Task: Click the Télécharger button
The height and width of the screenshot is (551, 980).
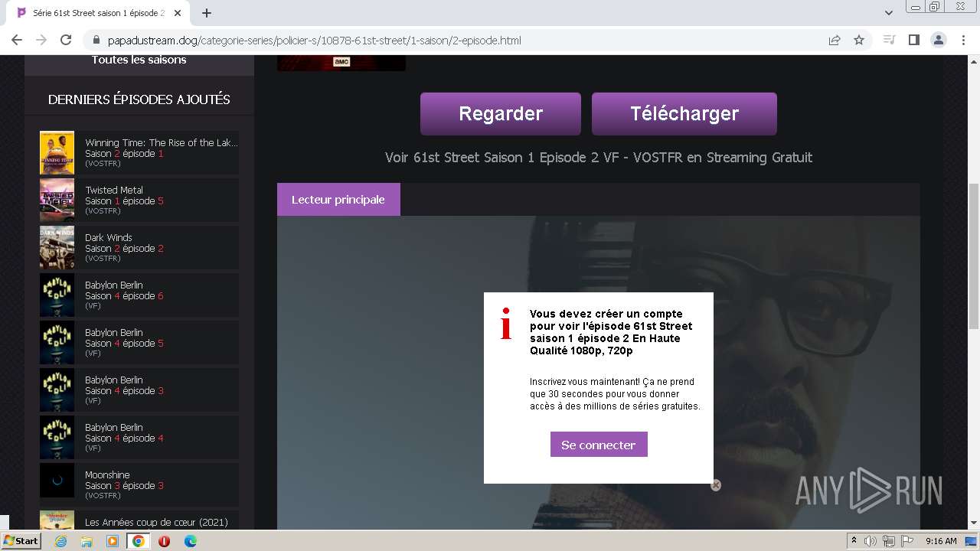Action: tap(684, 113)
